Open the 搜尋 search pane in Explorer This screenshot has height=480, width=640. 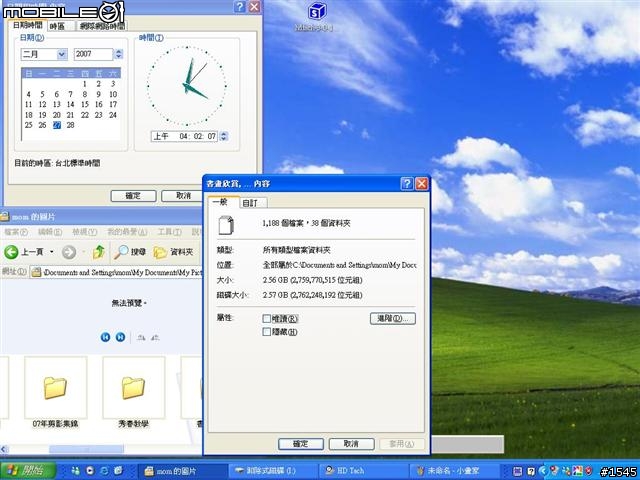(130, 252)
